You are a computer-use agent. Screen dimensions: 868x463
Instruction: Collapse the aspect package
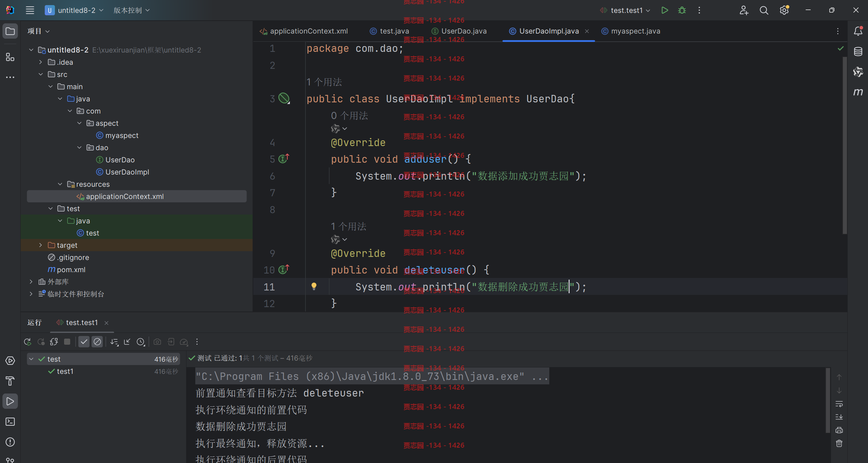tap(79, 123)
